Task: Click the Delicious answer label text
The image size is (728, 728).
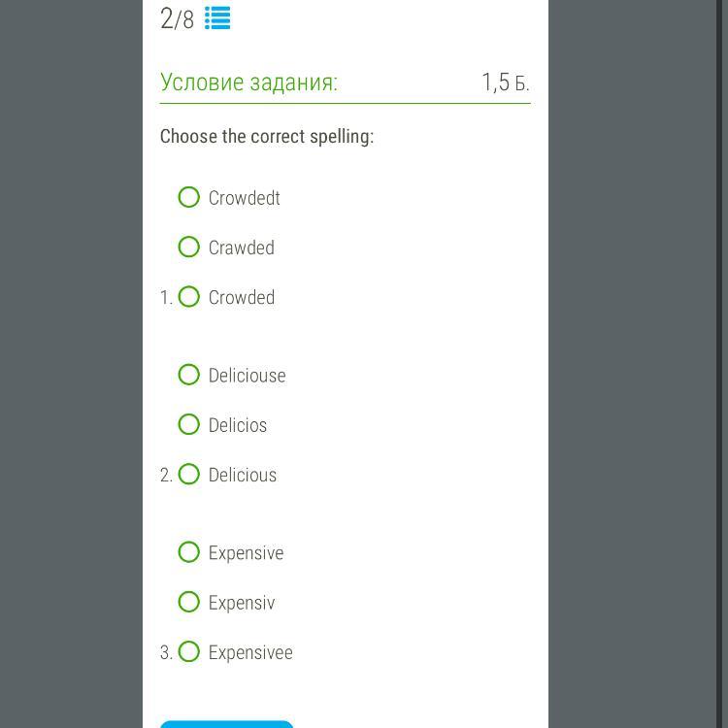Action: (x=243, y=476)
